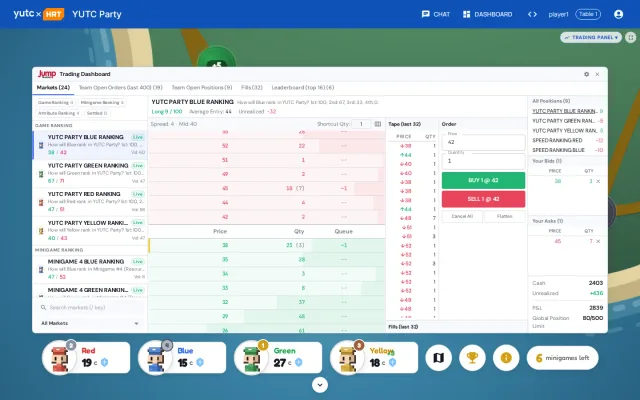Click the Yellow player avatar

347,358
